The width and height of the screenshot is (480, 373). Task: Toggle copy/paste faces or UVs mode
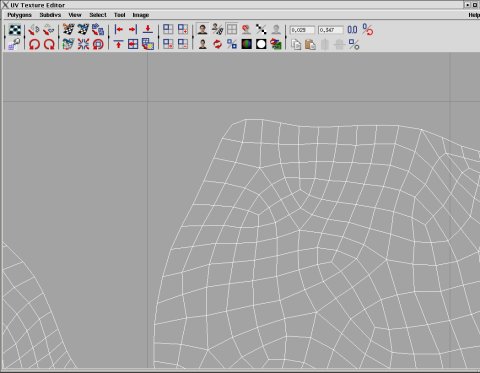(354, 44)
